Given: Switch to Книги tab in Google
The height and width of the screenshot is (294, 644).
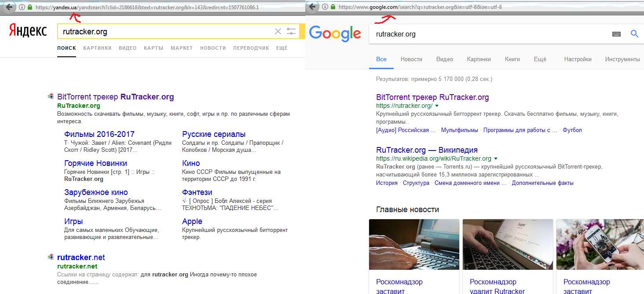Looking at the screenshot, I should click(x=512, y=59).
